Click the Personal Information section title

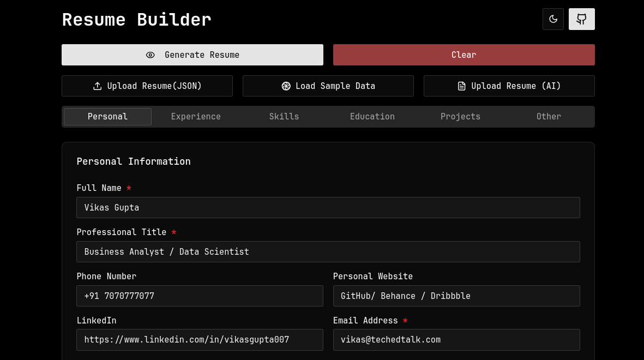click(134, 161)
